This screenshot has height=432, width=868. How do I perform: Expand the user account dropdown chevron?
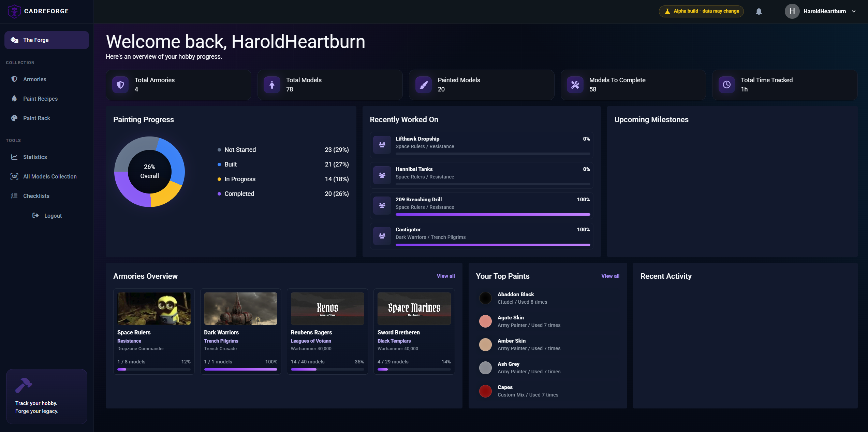(x=854, y=11)
